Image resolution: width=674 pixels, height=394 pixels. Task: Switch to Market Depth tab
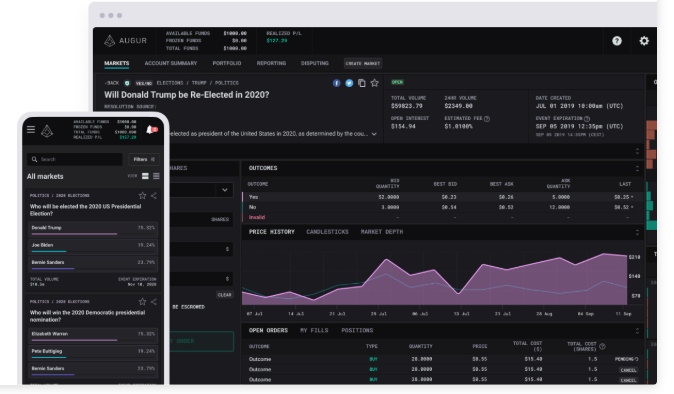(x=382, y=232)
